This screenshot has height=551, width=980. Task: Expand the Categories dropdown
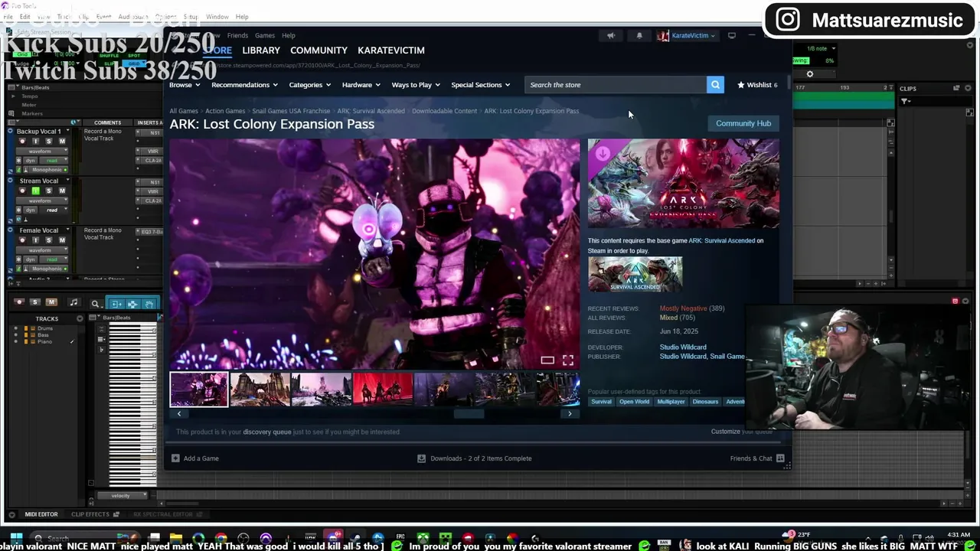coord(309,85)
